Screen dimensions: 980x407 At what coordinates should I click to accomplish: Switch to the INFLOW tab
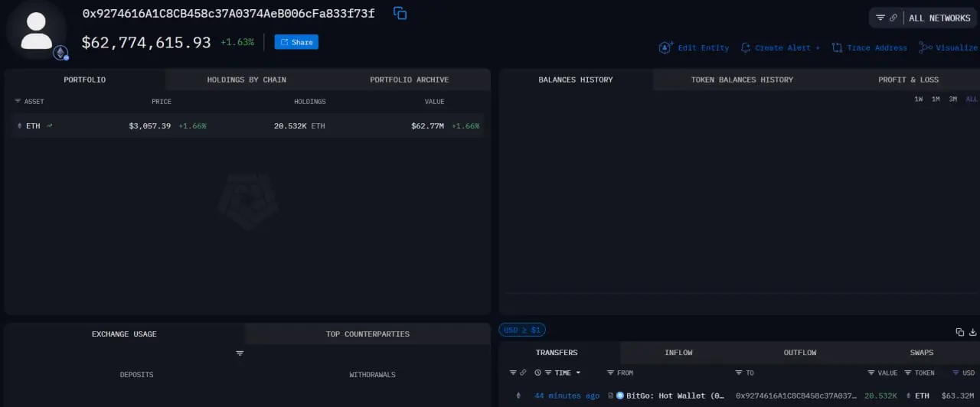point(678,353)
